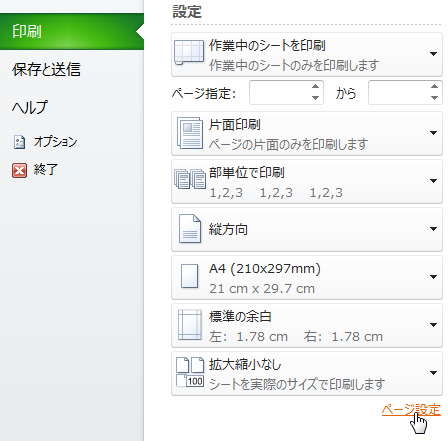Click the collated pages icon for 部単位で印刷
The image size is (448, 441).
pyautogui.click(x=190, y=179)
